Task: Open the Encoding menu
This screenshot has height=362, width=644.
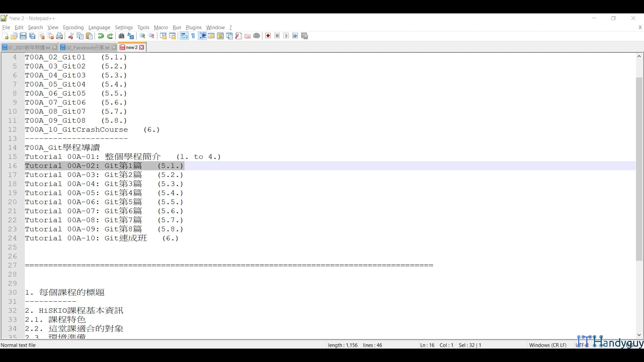Action: coord(73,27)
